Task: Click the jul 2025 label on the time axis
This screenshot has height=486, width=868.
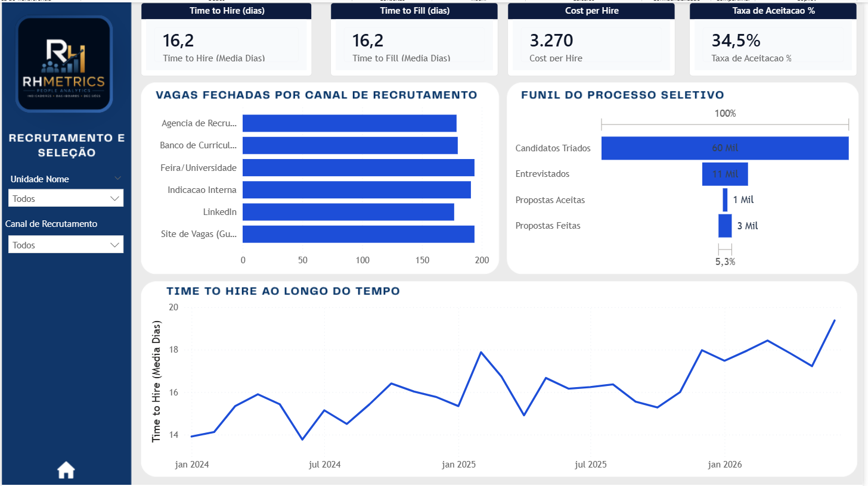Action: [x=591, y=465]
